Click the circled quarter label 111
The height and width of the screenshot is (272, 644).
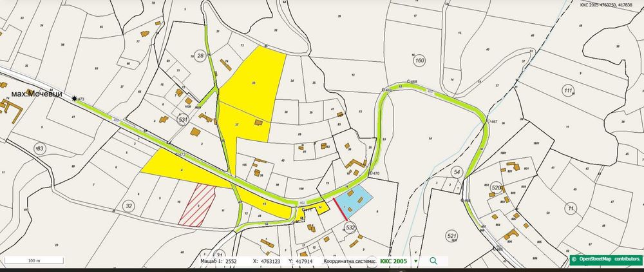coord(569,92)
